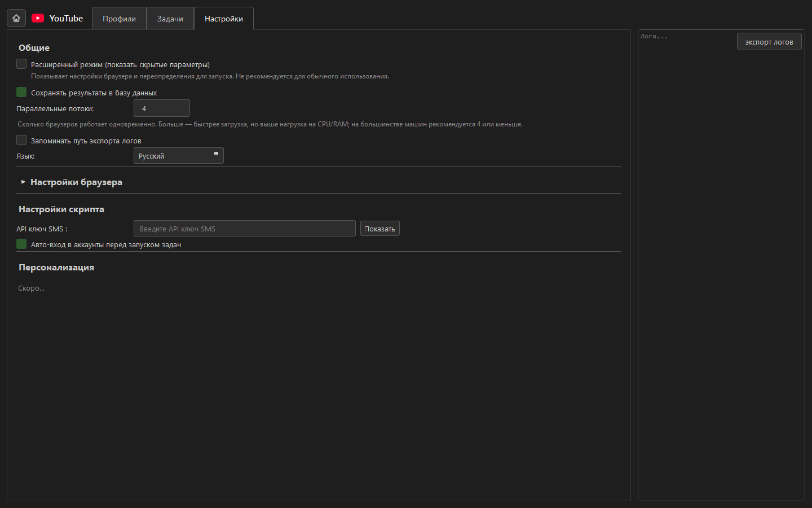Open the Профили tab
Viewport: 812px width, 508px height.
[119, 19]
